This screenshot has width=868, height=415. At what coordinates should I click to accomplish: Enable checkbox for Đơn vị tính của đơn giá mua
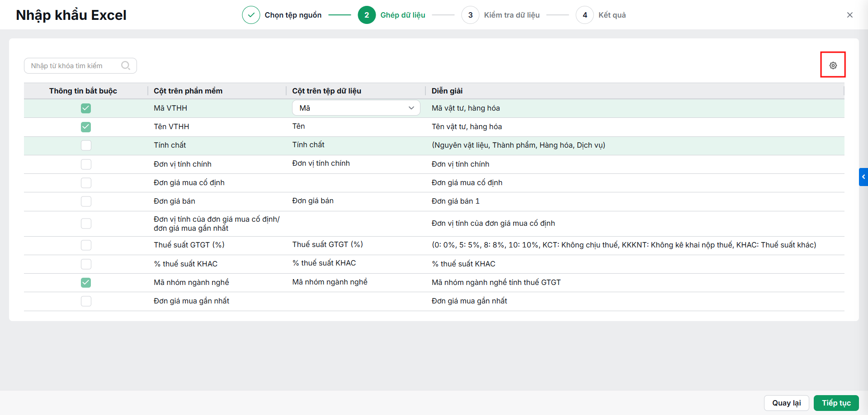86,224
